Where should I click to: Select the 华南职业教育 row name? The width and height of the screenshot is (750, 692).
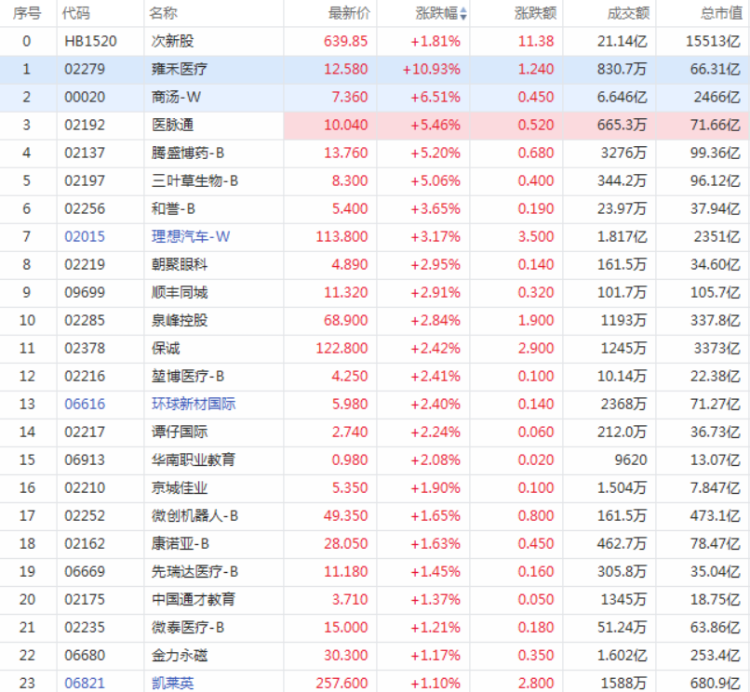193,460
